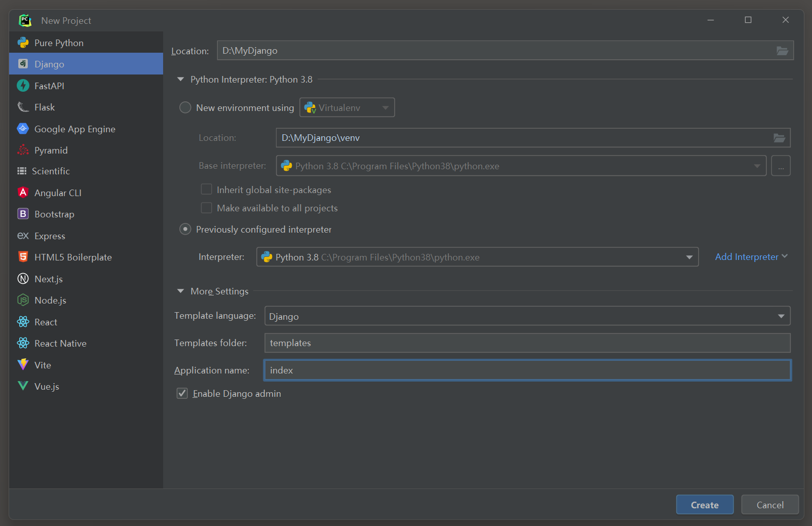This screenshot has height=526, width=812.
Task: Open the Base interpreter dropdown
Action: [x=521, y=166]
